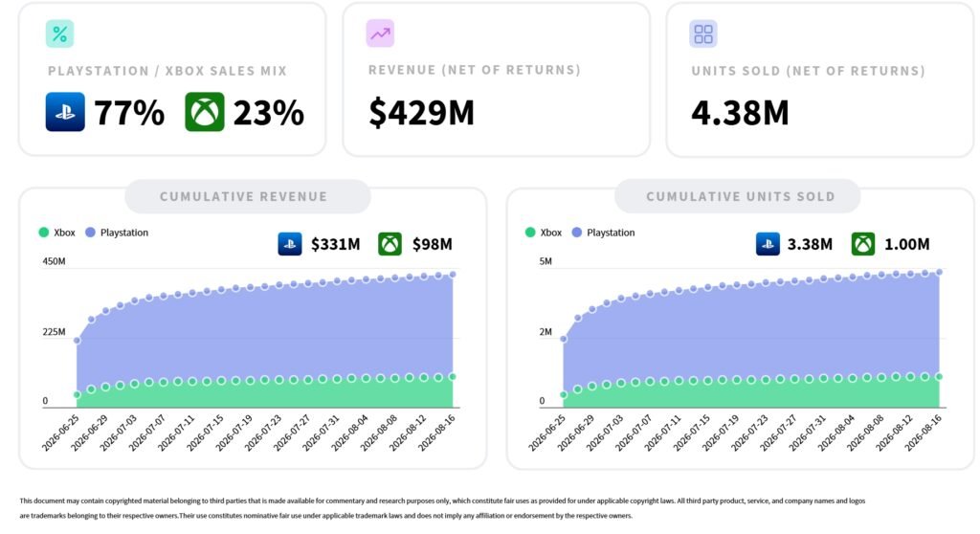
Task: Click the 77% PlayStation share value
Action: (x=129, y=113)
